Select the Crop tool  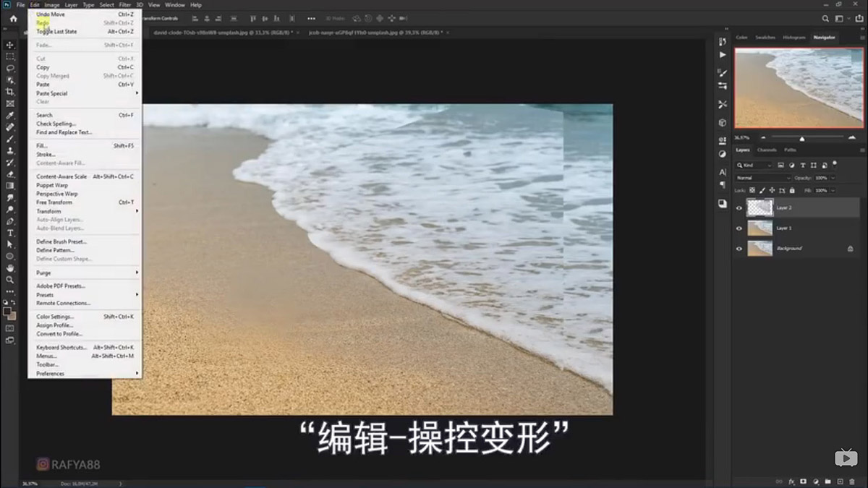[x=9, y=92]
